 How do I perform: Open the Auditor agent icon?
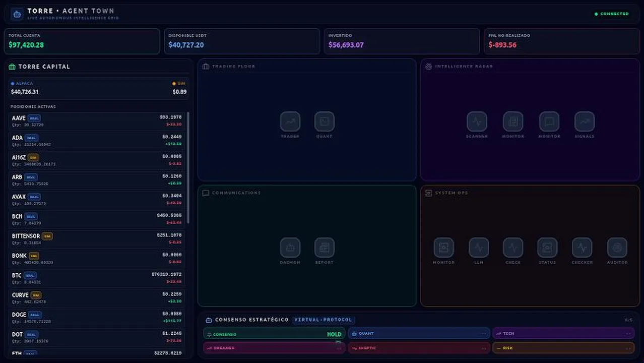[617, 248]
